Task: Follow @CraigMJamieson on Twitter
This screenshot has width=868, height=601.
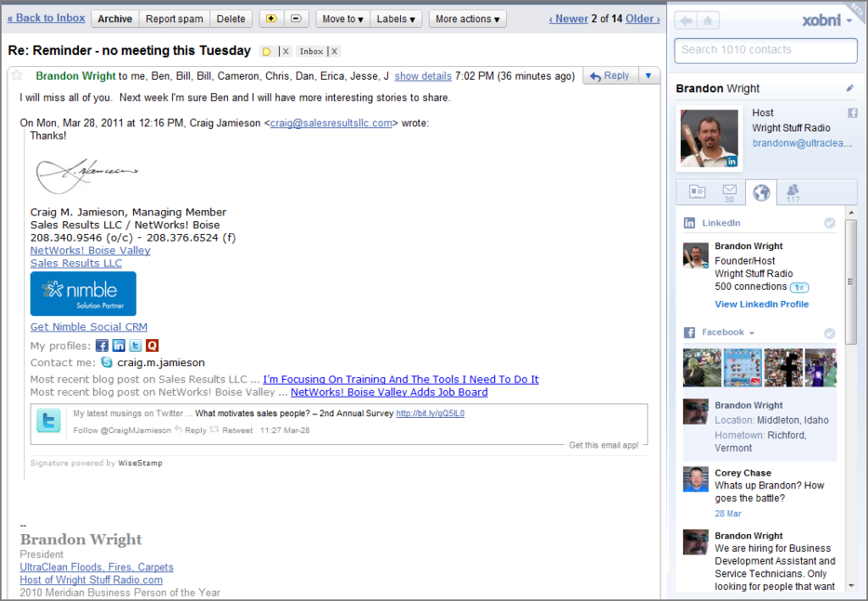Action: pos(122,430)
